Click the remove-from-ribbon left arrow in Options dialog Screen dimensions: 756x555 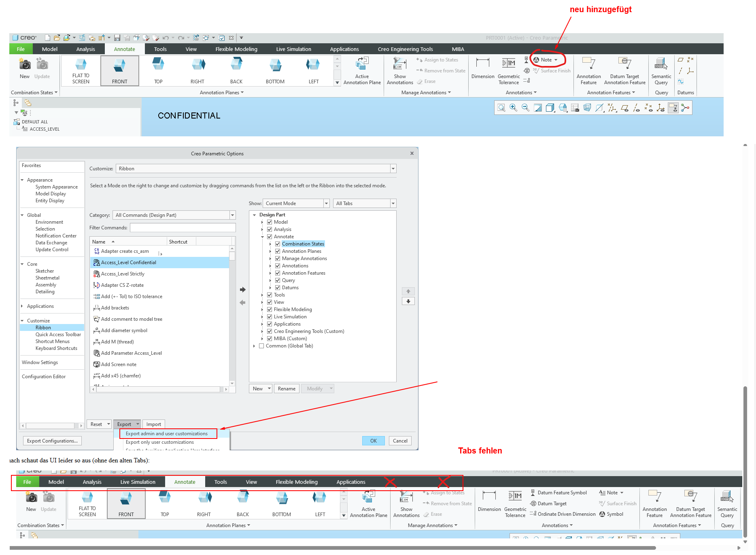click(x=243, y=303)
